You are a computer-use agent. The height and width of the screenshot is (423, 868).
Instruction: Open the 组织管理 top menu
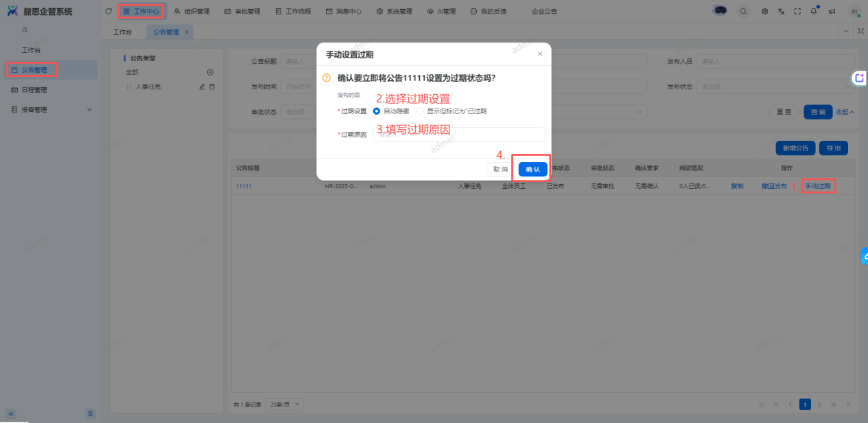click(192, 12)
